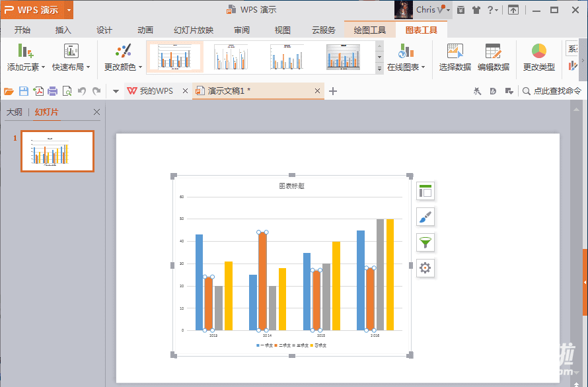Open the 绘图工具 (Drawing Tools) tab
588x387 pixels.
(369, 30)
